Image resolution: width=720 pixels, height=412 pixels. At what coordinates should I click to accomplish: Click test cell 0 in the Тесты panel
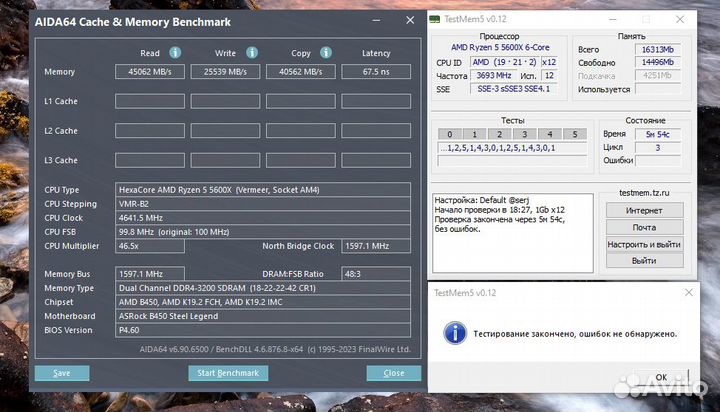[450, 134]
